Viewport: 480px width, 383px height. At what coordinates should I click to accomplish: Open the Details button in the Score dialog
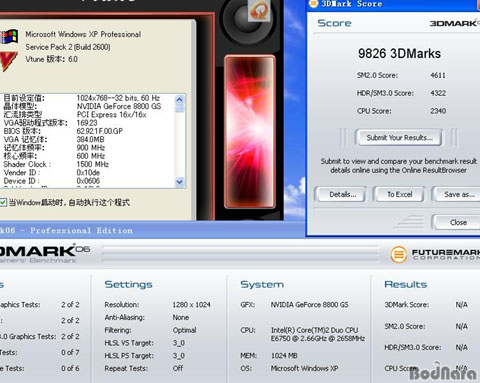pyautogui.click(x=342, y=194)
